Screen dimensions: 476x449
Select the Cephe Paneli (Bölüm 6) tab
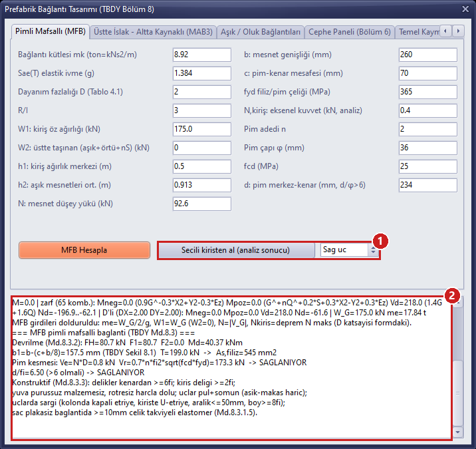[x=350, y=32]
